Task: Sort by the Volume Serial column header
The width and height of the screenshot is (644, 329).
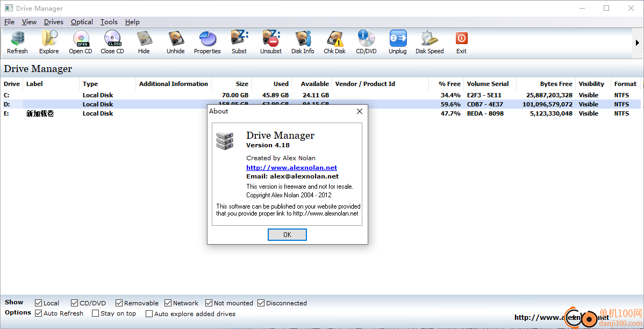Action: [x=490, y=84]
